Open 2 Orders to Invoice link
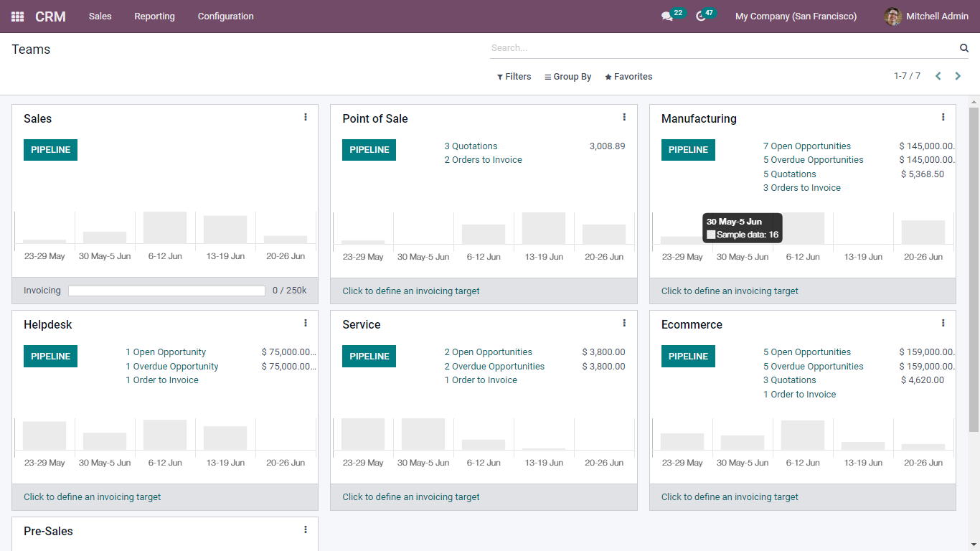This screenshot has width=980, height=551. click(483, 160)
